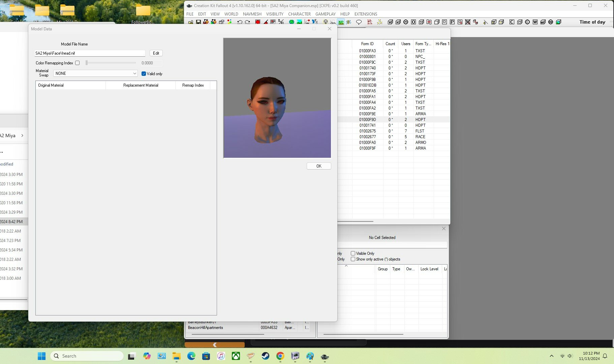The width and height of the screenshot is (614, 364).
Task: Enable the Color Remapping Index checkbox
Action: (x=78, y=63)
